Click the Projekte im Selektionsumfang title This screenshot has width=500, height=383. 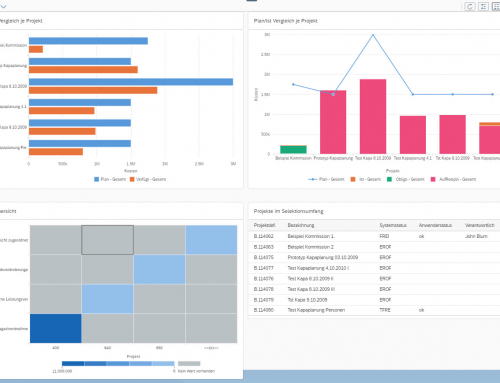(288, 211)
